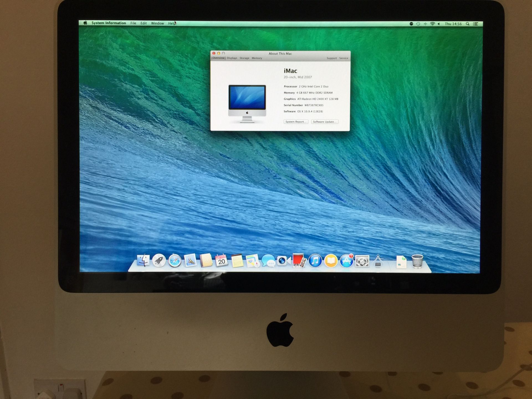This screenshot has width=532, height=399.
Task: Click Processor 2 GHz Intel Core 2 Duo text
Action: 306,86
